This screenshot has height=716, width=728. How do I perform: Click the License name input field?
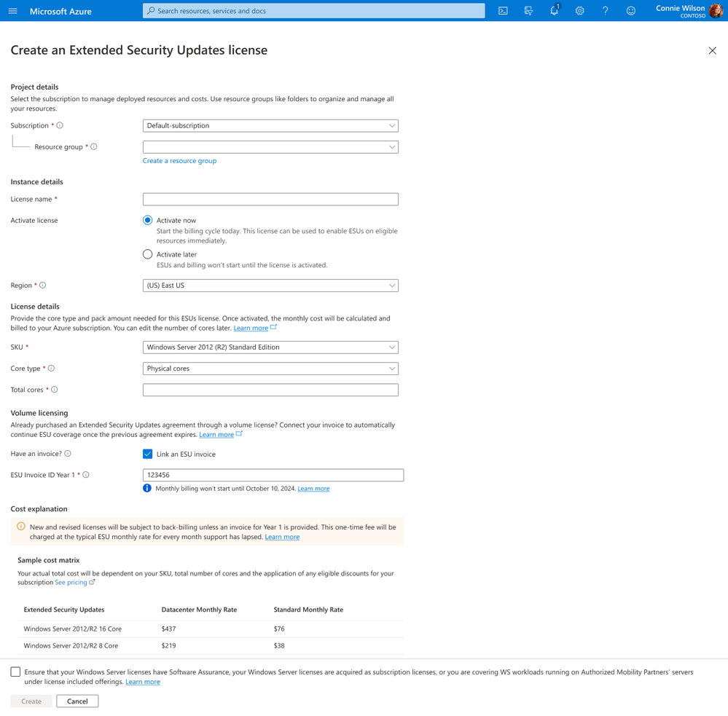pyautogui.click(x=270, y=199)
